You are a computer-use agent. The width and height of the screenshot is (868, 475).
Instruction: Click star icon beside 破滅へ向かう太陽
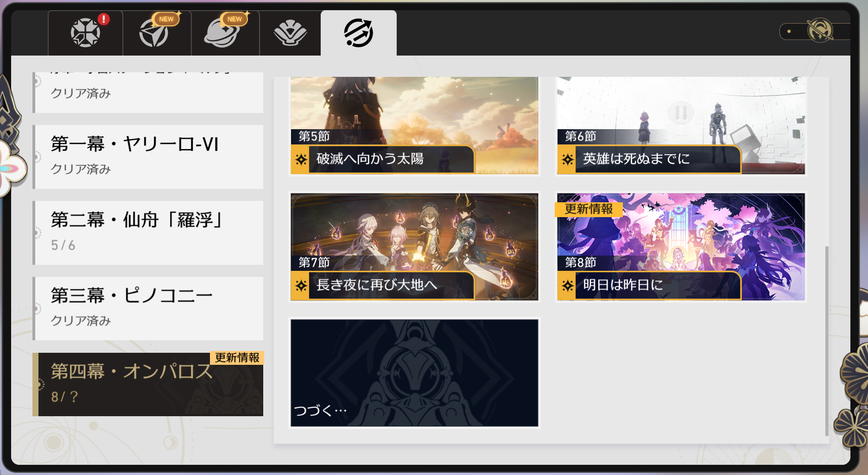tap(301, 159)
